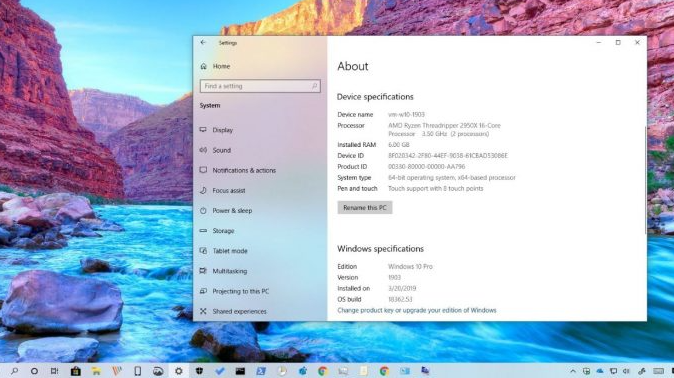Click the Installed on date 3/20/2019
674x378 pixels.
point(402,289)
